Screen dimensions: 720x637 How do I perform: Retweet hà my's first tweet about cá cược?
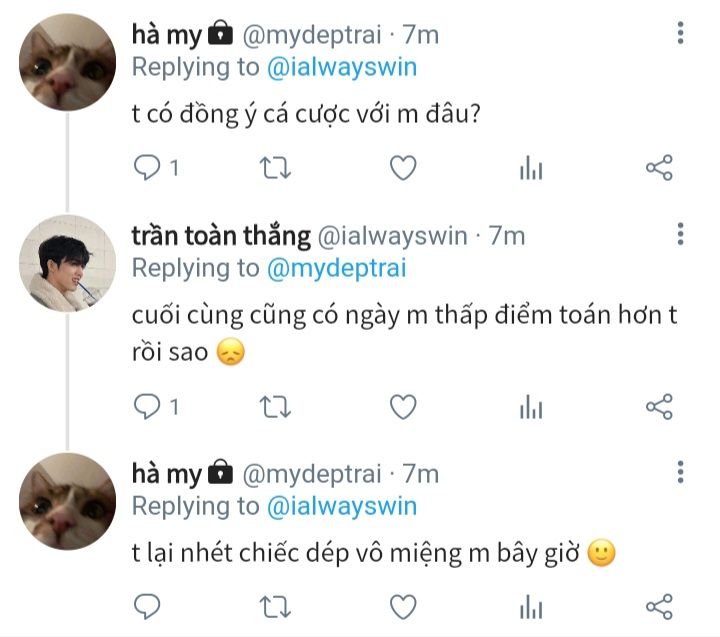click(x=275, y=168)
